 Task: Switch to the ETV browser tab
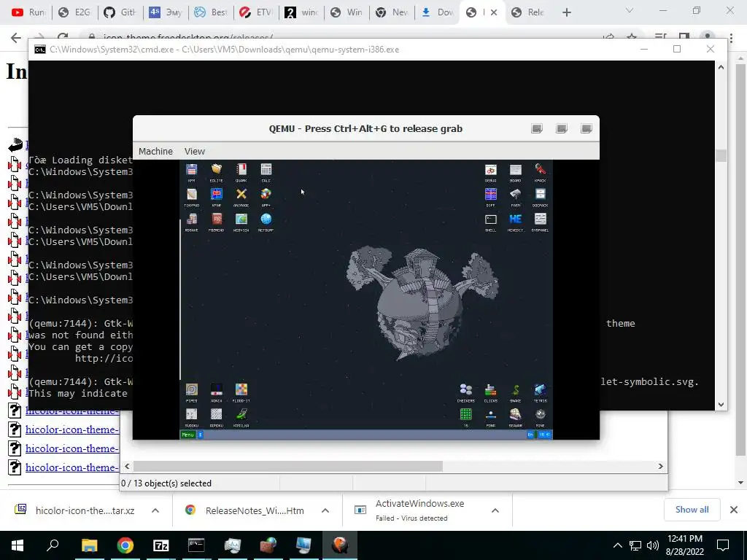[x=256, y=12]
